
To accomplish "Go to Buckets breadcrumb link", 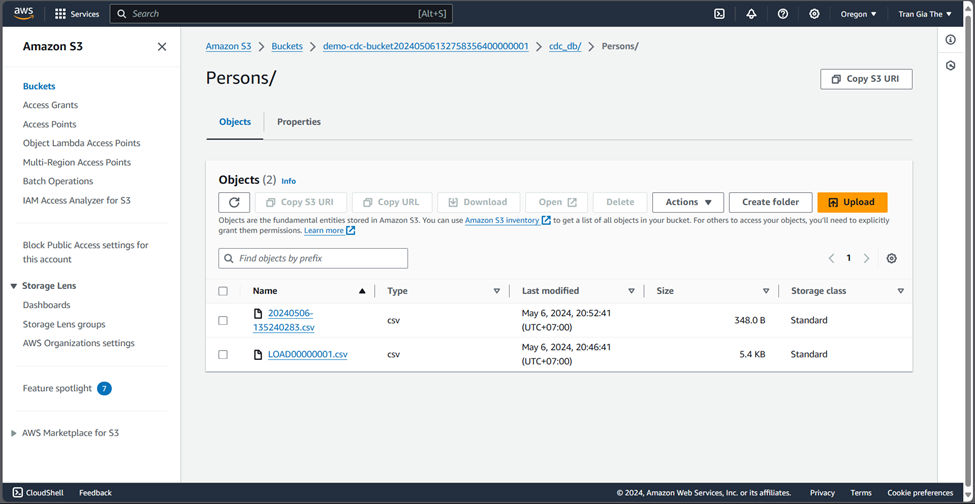I will [x=287, y=47].
